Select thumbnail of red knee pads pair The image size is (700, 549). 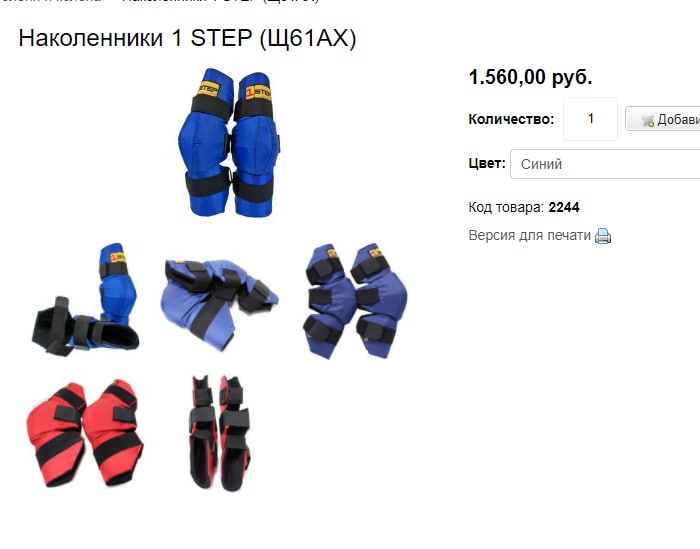pos(85,433)
